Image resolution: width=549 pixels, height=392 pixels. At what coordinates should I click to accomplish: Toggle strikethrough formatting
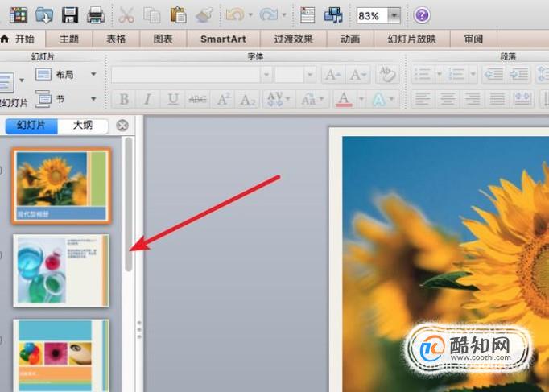[x=197, y=99]
